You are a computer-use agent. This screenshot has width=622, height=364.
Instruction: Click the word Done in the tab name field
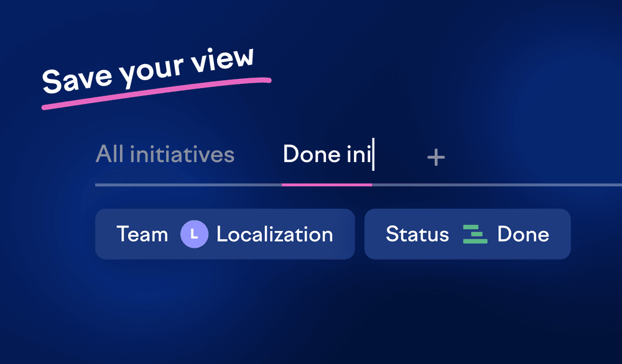(x=311, y=155)
